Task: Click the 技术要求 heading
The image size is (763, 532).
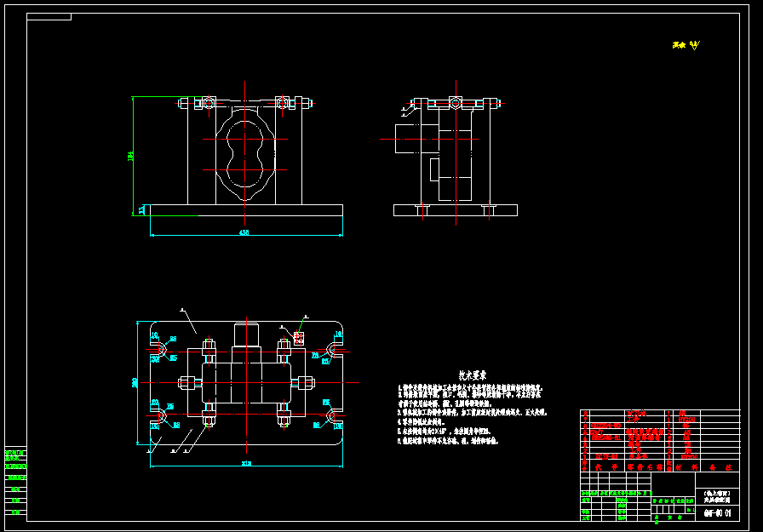Action: click(x=472, y=375)
